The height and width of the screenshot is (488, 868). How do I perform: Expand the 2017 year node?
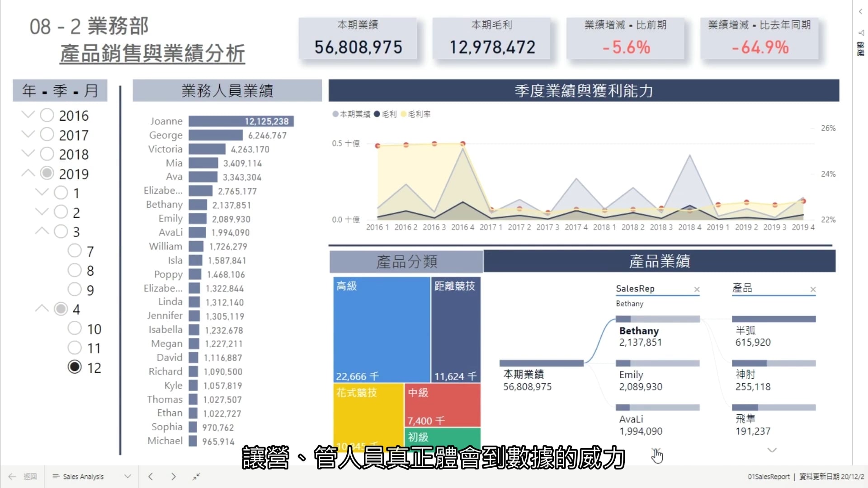tap(28, 134)
